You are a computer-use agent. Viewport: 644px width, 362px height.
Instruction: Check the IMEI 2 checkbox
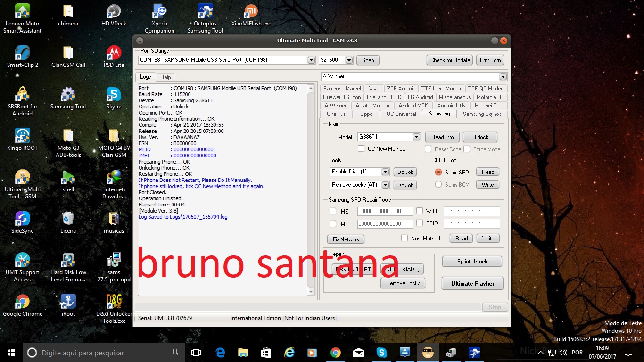(x=333, y=224)
